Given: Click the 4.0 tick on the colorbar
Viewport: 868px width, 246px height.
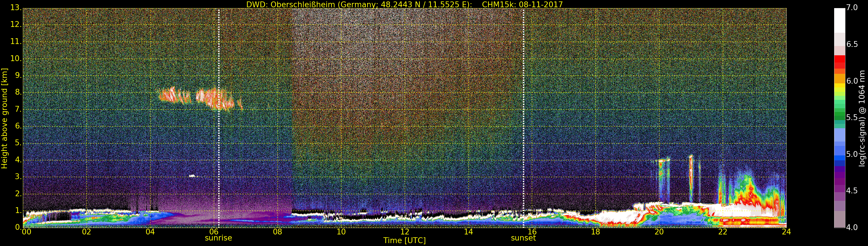Looking at the screenshot, I should pos(852,227).
